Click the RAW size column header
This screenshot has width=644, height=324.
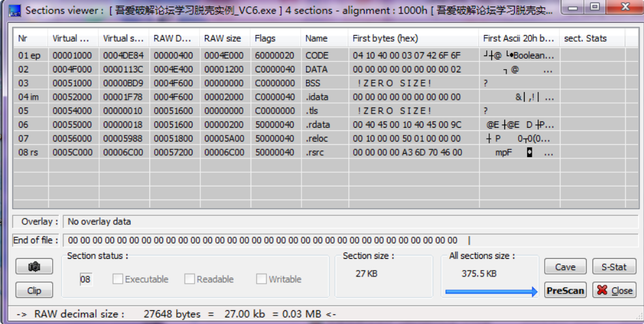[x=224, y=38]
